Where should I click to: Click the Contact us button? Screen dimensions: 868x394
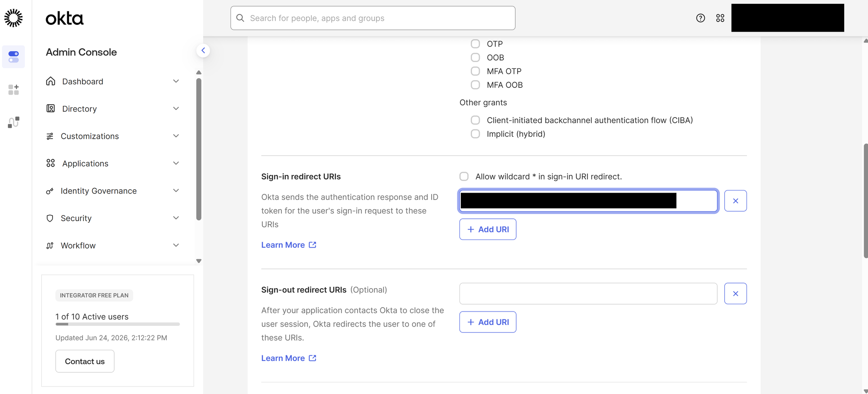pyautogui.click(x=85, y=361)
